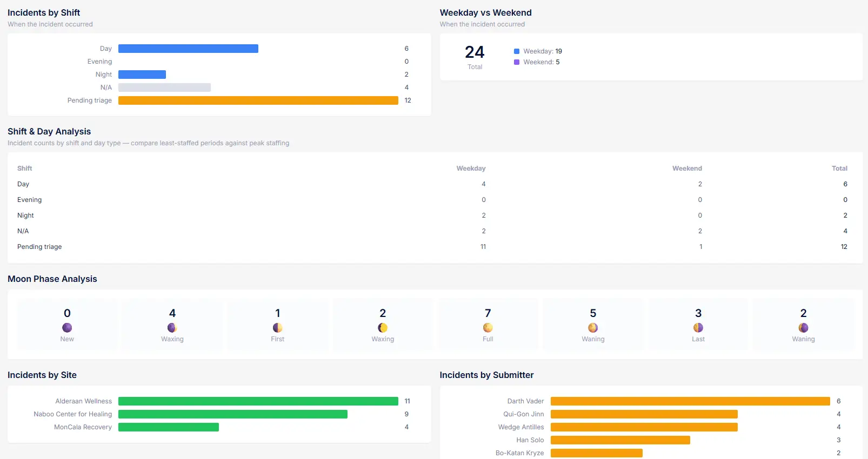Click the Total value "12" in the Pending triage table row
Viewport: 868px width, 459px height.
click(844, 247)
